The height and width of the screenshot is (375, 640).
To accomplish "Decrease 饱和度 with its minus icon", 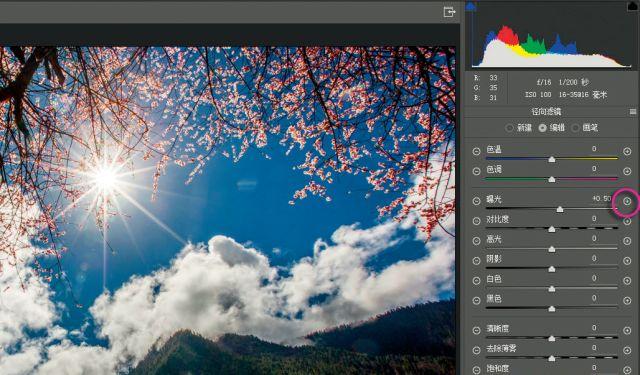I will pos(476,370).
